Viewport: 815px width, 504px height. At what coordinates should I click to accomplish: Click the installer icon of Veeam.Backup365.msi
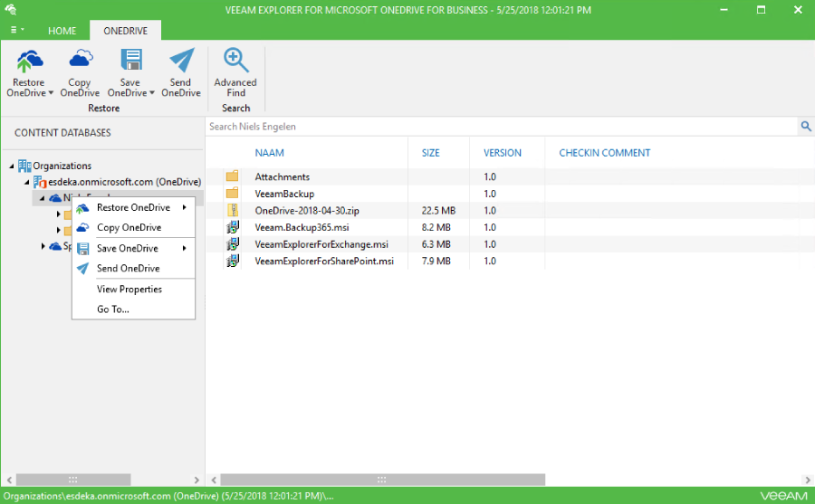tap(233, 227)
